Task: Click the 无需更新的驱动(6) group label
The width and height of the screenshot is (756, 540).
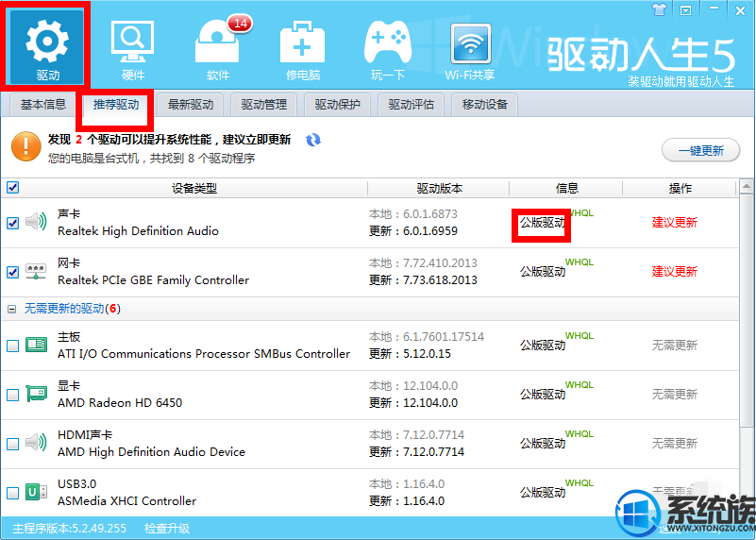Action: (x=73, y=309)
